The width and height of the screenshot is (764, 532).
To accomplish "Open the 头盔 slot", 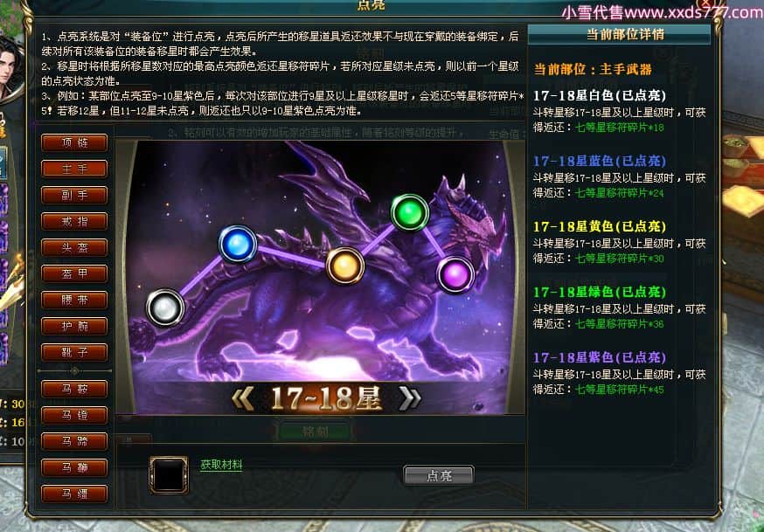I will pyautogui.click(x=74, y=248).
